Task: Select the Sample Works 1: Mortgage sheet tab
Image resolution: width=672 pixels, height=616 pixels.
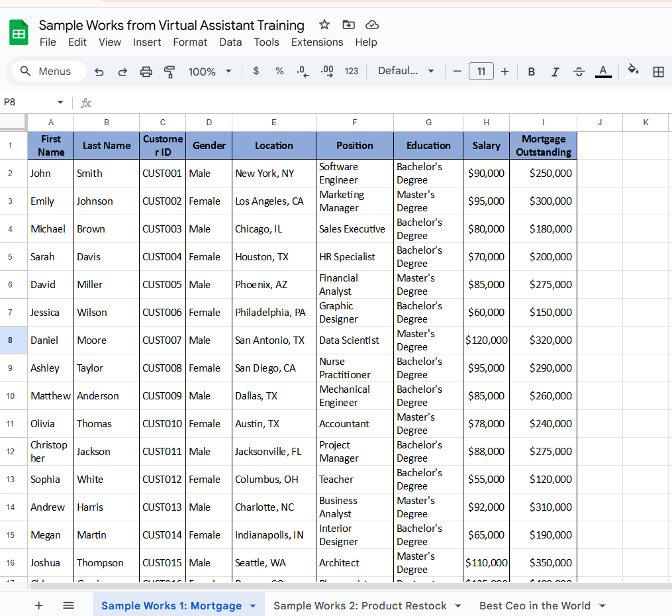Action: pos(171,605)
